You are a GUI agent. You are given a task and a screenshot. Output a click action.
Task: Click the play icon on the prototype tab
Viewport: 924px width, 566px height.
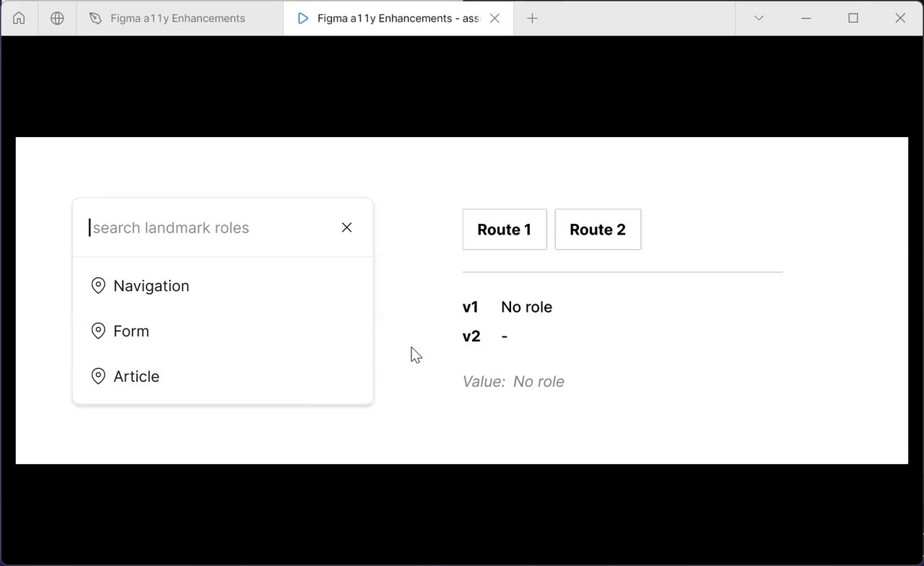[303, 18]
